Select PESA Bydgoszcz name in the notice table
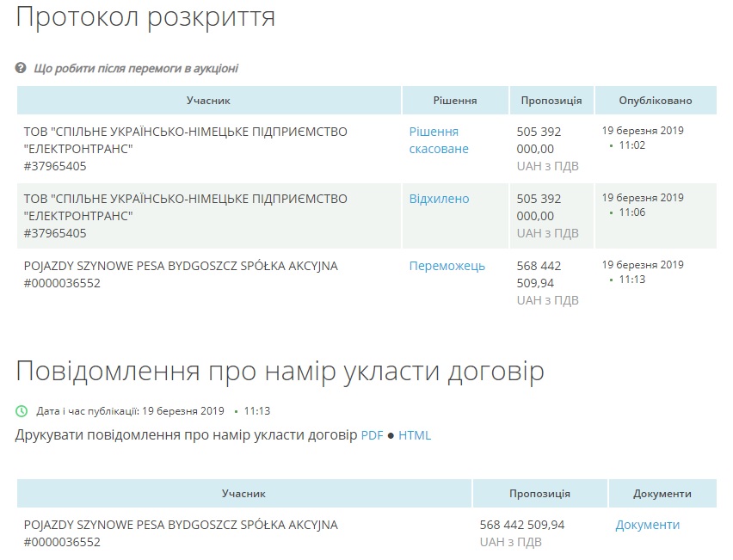733x560 pixels. [181, 525]
